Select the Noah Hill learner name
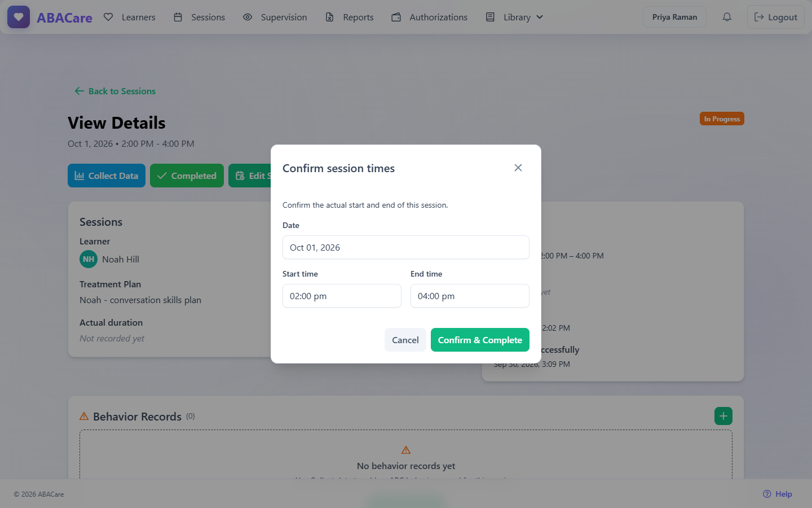The height and width of the screenshot is (508, 812). click(x=121, y=259)
